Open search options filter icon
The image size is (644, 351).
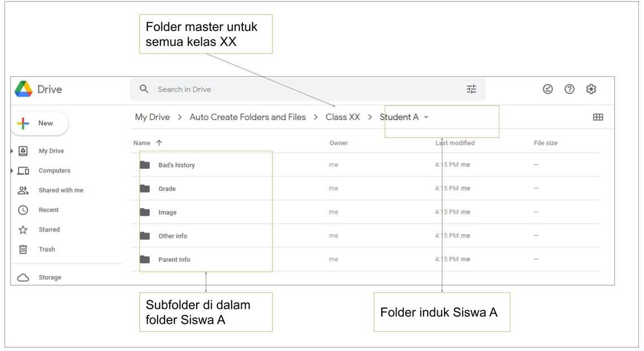pos(471,89)
